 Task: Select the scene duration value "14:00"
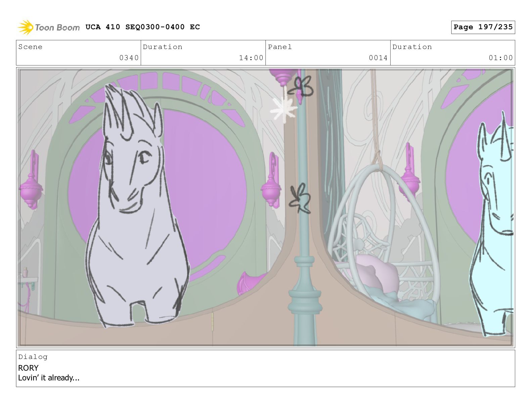pos(251,58)
